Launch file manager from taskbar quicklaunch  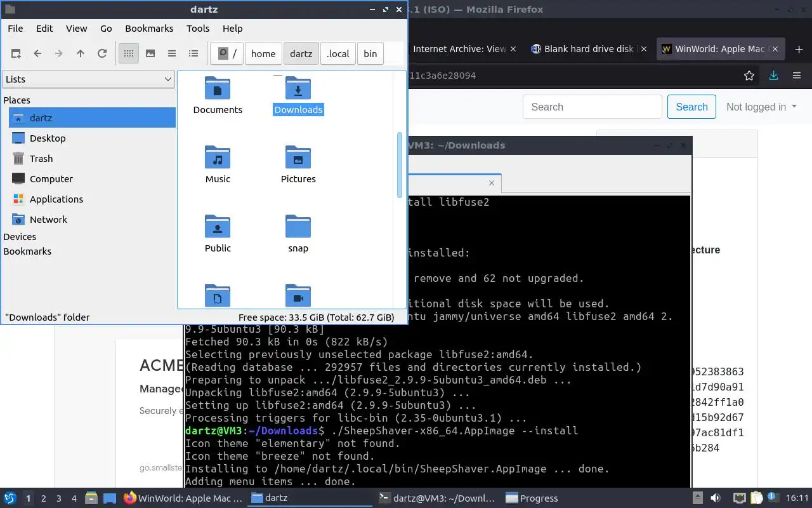(91, 498)
